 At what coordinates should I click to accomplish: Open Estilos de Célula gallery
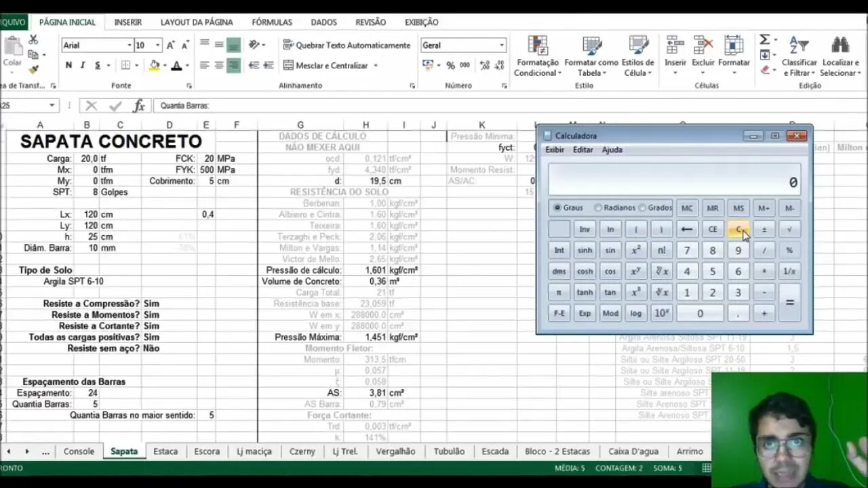click(x=638, y=57)
